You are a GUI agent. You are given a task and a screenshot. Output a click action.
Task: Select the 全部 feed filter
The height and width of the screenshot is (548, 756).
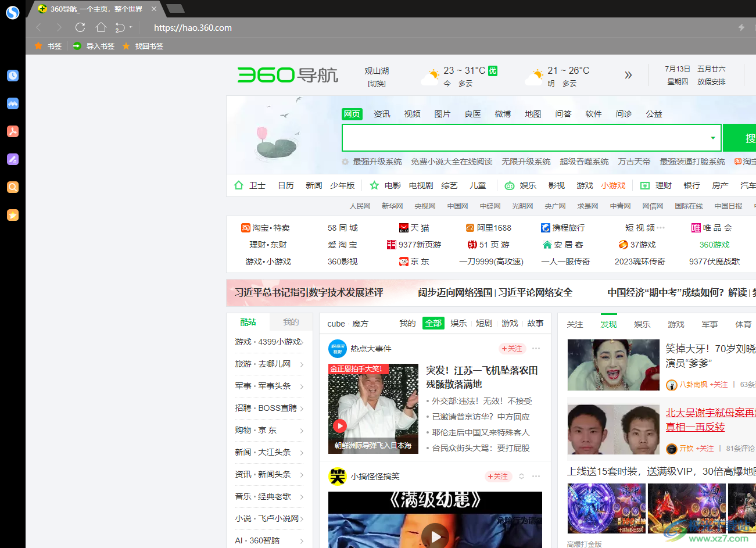click(433, 323)
